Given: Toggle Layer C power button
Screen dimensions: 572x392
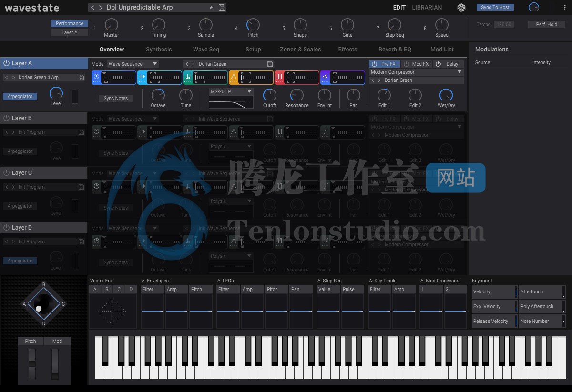Looking at the screenshot, I should (7, 173).
